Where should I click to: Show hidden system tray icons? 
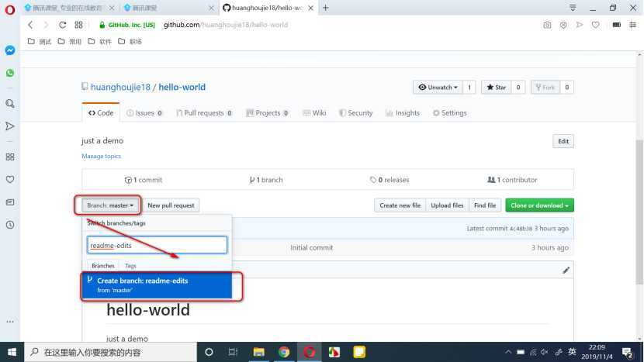[508, 352]
